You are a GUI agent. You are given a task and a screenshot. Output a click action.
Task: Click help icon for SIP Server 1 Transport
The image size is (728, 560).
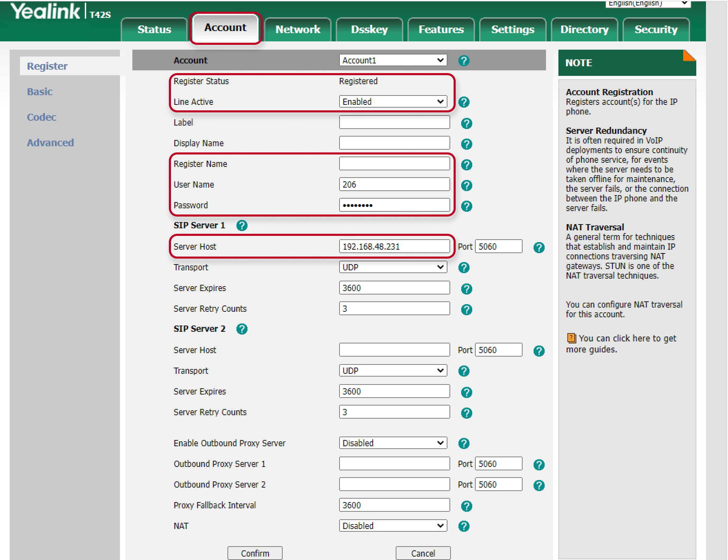click(x=464, y=268)
